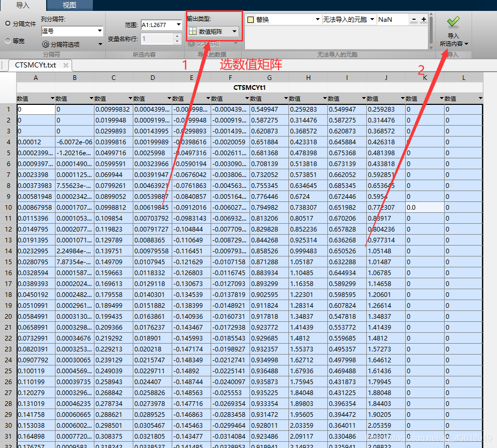497x448 pixels.
Task: Click cell with value 0.069944
Action: [x=114, y=175]
